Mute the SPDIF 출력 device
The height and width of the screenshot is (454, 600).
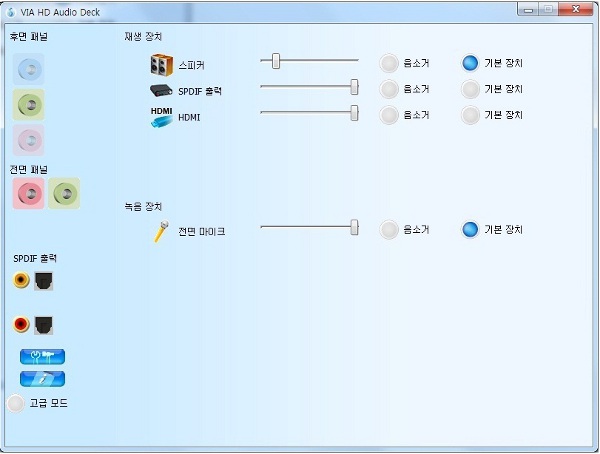tap(389, 89)
